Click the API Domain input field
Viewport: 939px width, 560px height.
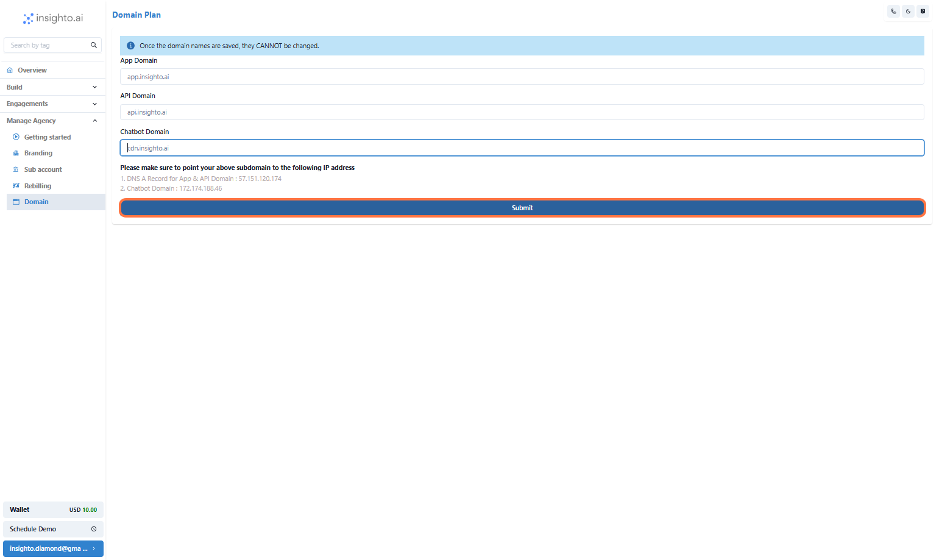point(522,112)
